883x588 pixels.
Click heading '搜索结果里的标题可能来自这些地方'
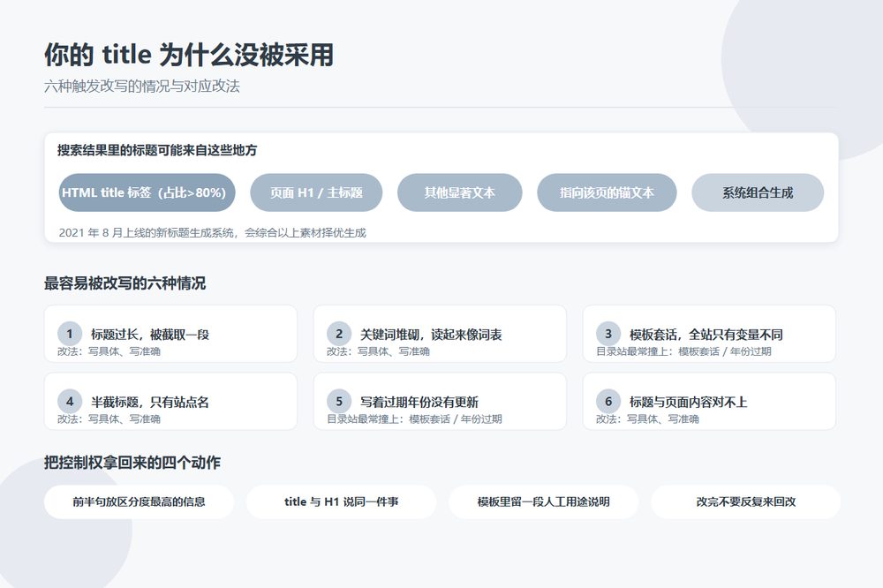[x=157, y=150]
